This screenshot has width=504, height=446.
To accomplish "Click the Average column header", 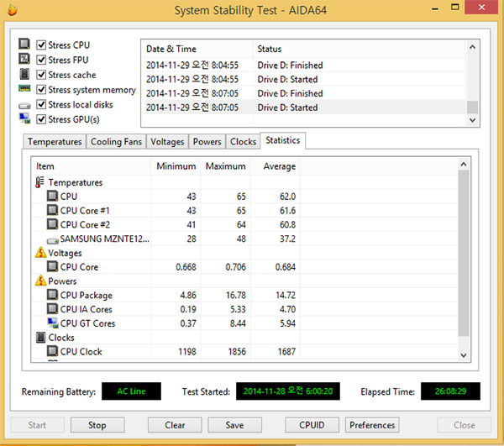I will (276, 166).
